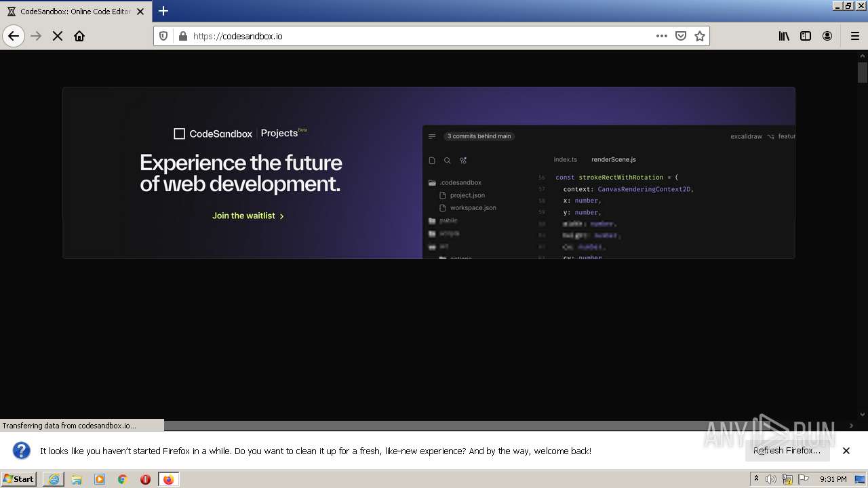Select the project.json file
This screenshot has height=488, width=868.
click(x=462, y=195)
